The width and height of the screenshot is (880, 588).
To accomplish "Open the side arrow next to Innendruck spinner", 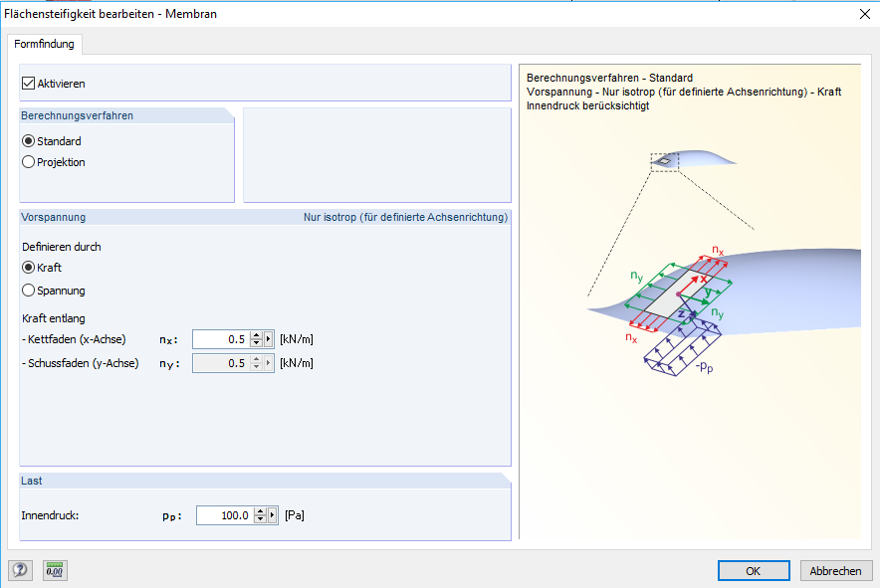I will (273, 514).
